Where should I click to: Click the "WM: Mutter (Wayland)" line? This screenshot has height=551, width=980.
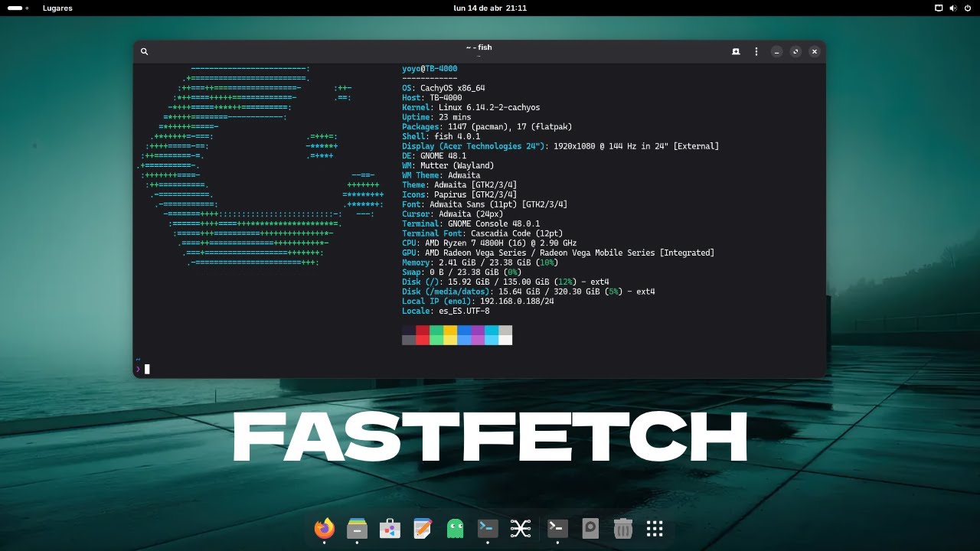click(448, 165)
